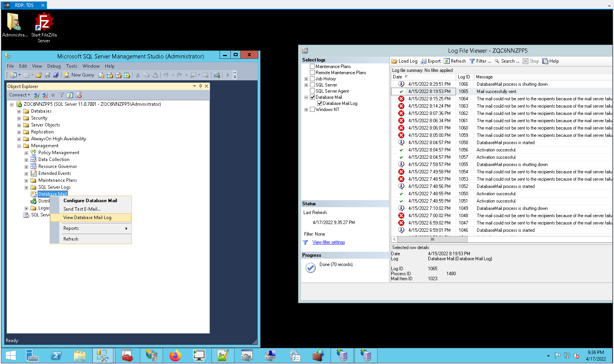The height and width of the screenshot is (364, 614).
Task: Uncheck the Database Mail Log child checkbox
Action: tap(319, 103)
